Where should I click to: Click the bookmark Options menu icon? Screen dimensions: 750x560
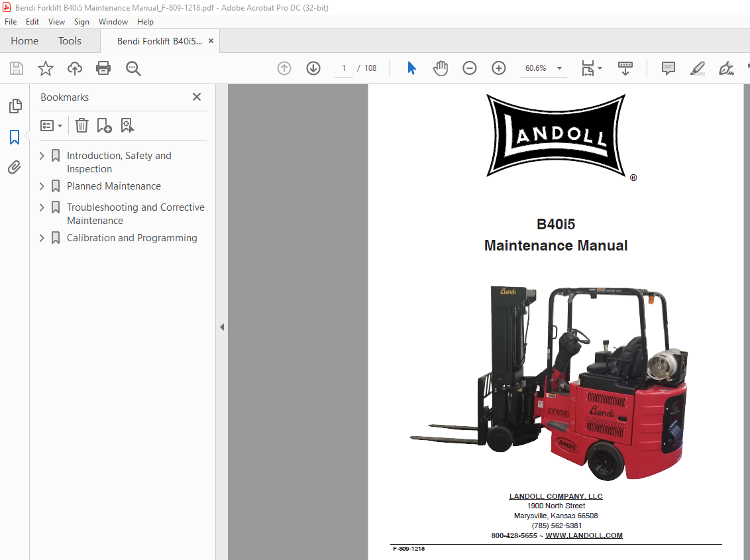point(51,126)
